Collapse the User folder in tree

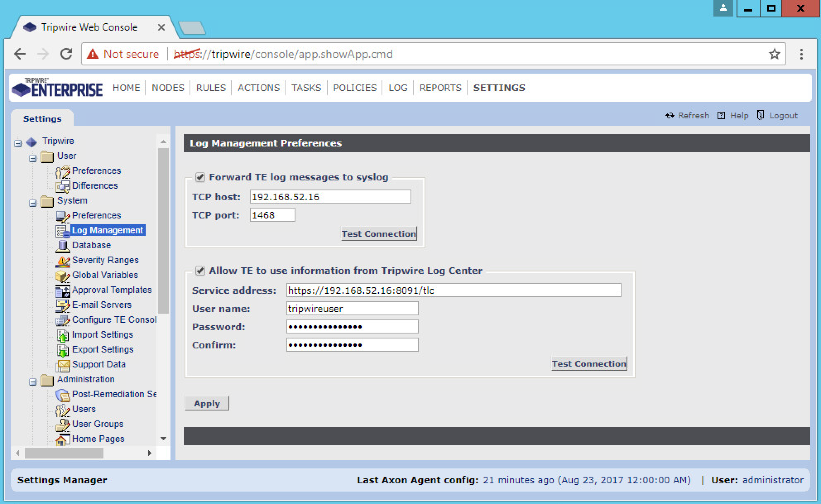[33, 158]
